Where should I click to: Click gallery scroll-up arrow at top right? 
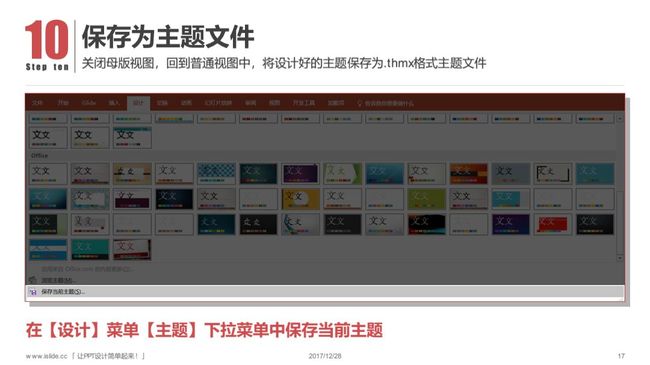620,119
